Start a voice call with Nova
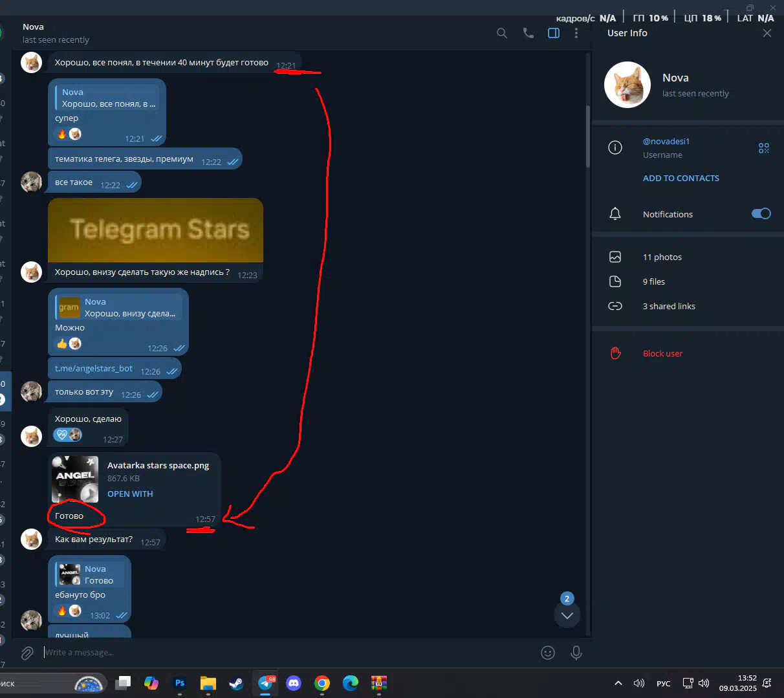This screenshot has width=784, height=698. [x=528, y=33]
